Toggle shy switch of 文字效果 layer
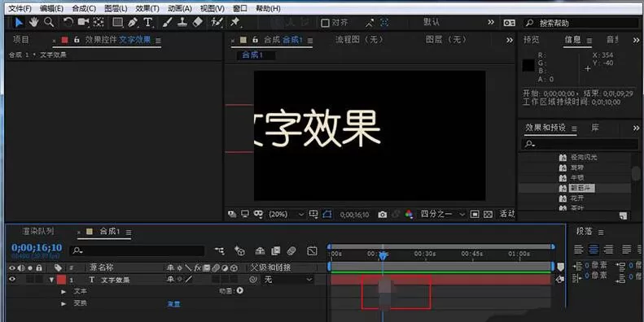644x322 pixels. 170,280
